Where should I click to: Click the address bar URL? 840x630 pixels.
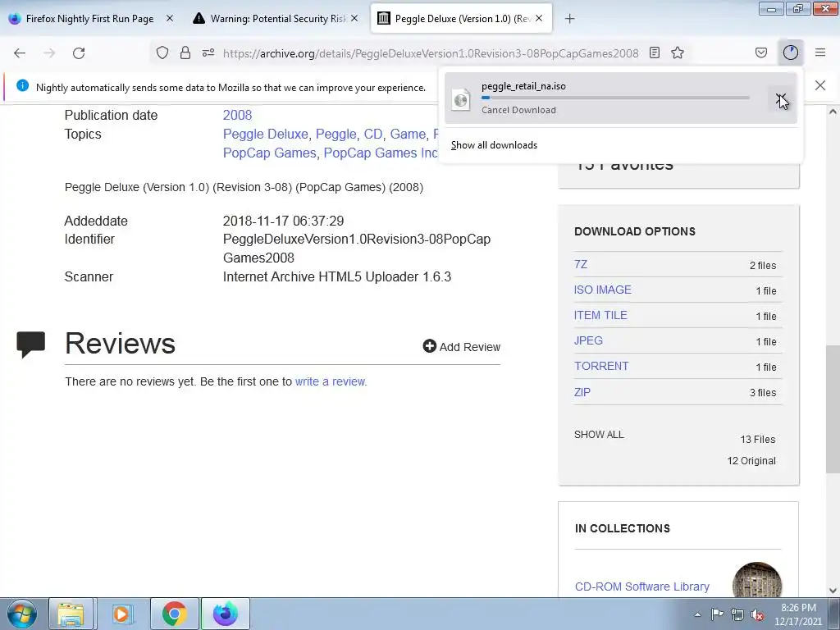pyautogui.click(x=431, y=53)
